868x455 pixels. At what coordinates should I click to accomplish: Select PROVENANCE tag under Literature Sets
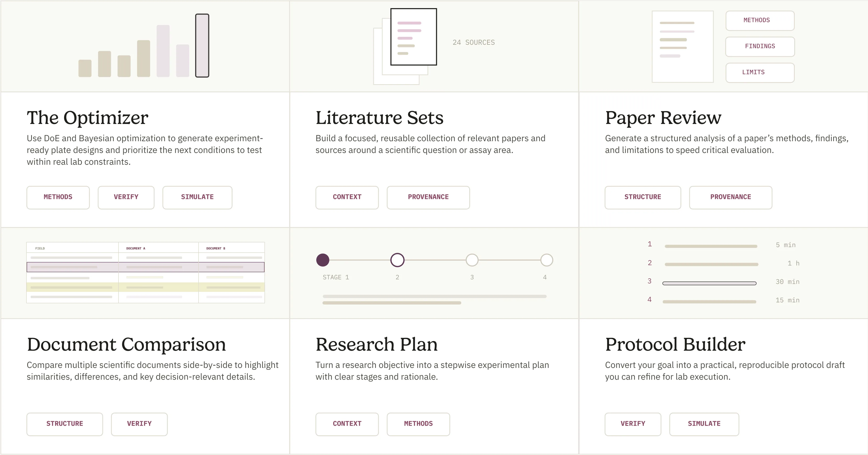[428, 197]
